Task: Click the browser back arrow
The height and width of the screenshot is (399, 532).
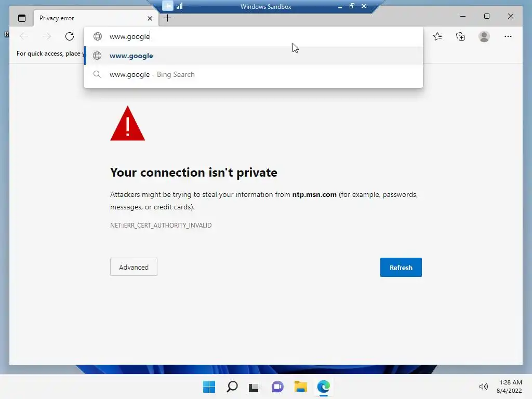Action: tap(24, 36)
